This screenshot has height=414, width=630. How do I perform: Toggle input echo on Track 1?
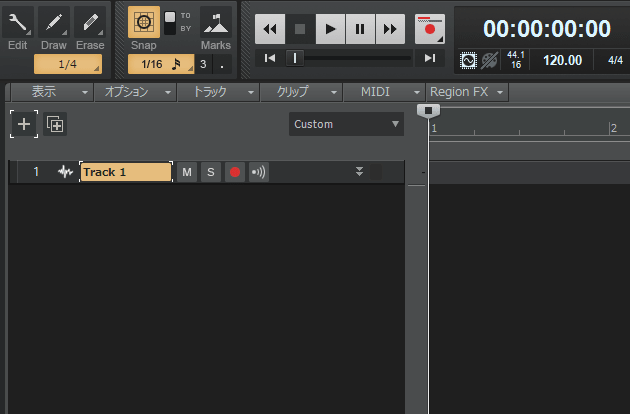click(259, 172)
